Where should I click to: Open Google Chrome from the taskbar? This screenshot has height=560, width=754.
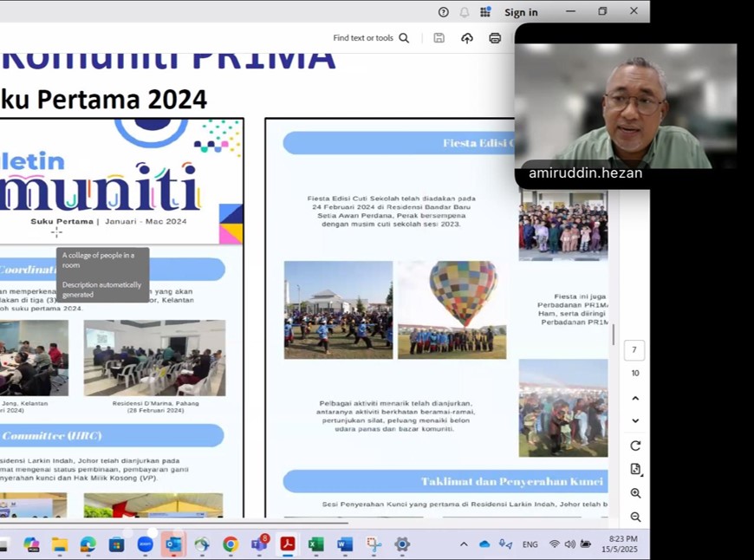[x=231, y=544]
